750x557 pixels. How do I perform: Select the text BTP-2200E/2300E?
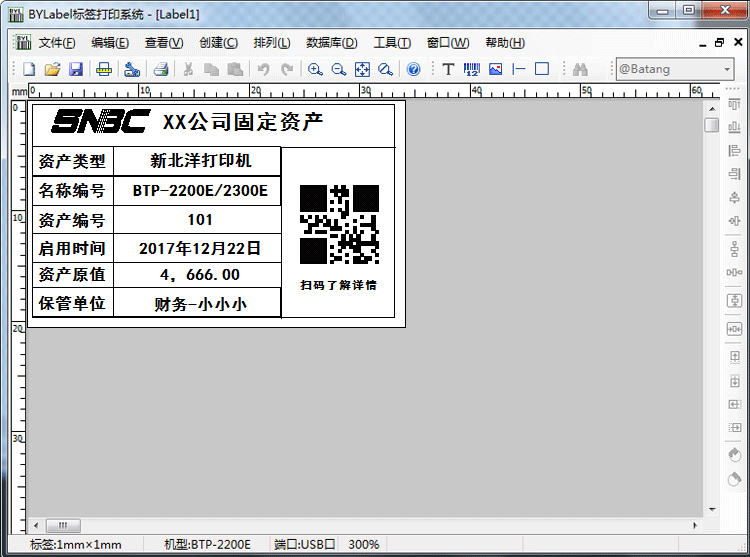tap(200, 191)
